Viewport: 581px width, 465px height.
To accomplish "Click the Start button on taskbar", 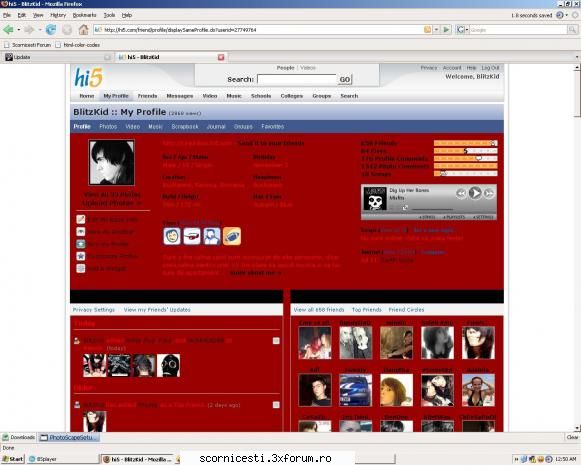I will (x=12, y=459).
